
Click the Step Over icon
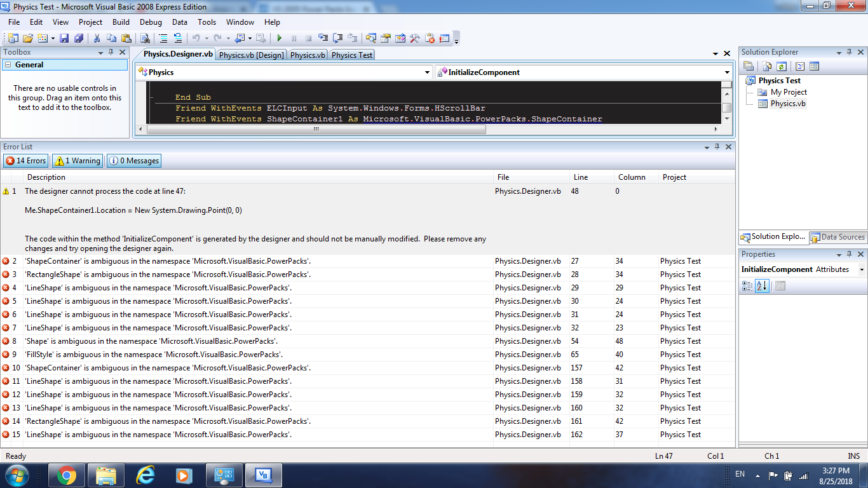click(x=338, y=38)
